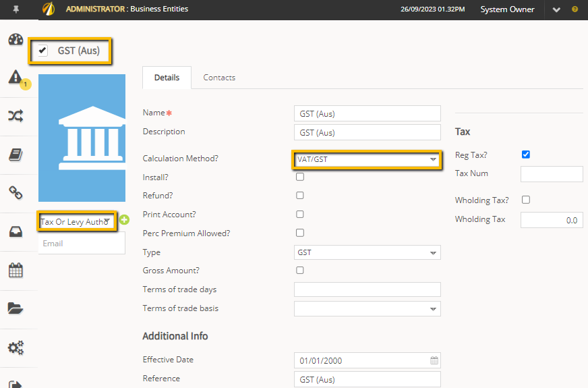588x388 pixels.
Task: Click the Additional Info heading
Action: pos(175,336)
